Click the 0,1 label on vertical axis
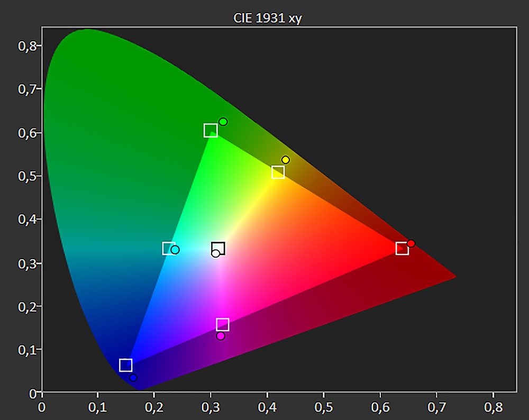Screen dimensions: 529x420 tap(27, 349)
